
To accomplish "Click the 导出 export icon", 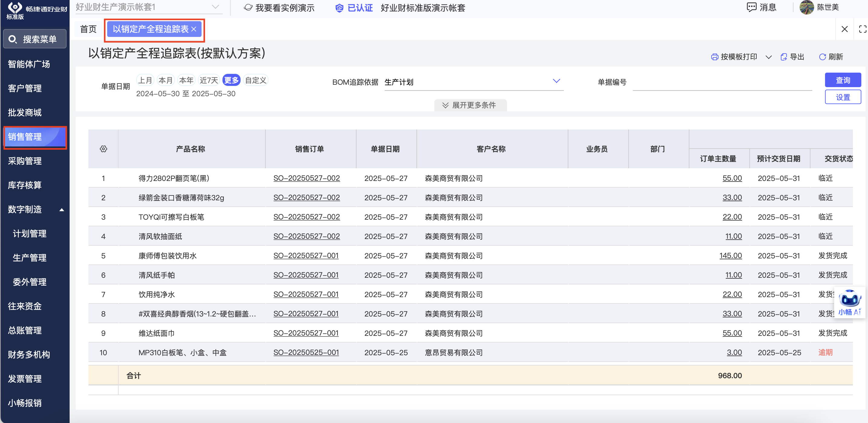I will pos(784,57).
